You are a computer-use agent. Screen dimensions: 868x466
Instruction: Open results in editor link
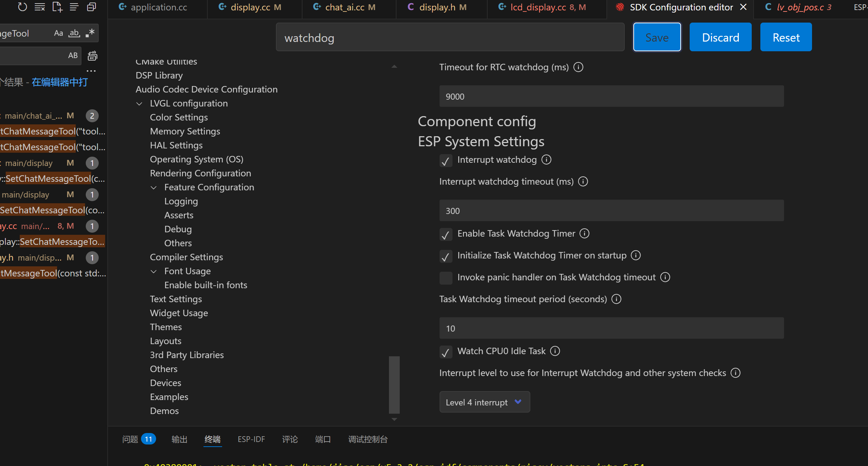pos(60,82)
